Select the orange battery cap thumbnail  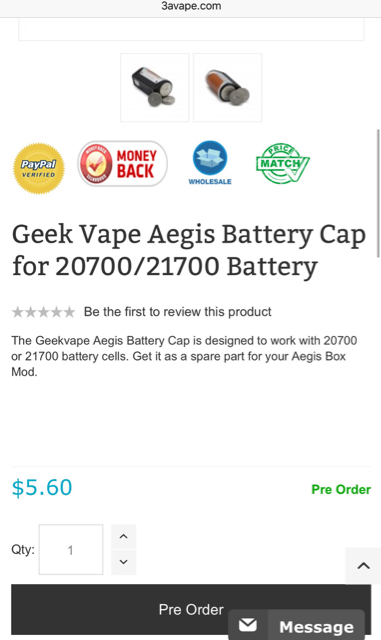pos(227,87)
